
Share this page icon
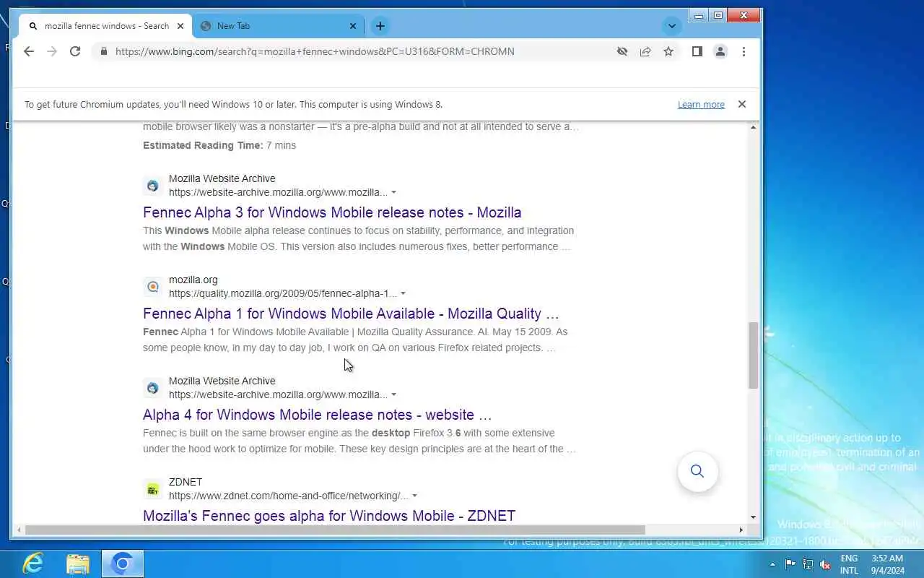[x=645, y=51]
